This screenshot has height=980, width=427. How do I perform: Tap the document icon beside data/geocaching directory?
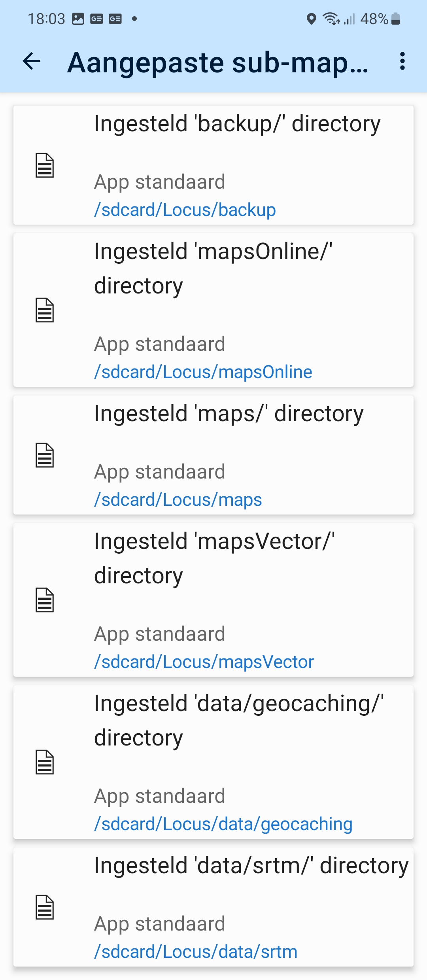tap(45, 762)
